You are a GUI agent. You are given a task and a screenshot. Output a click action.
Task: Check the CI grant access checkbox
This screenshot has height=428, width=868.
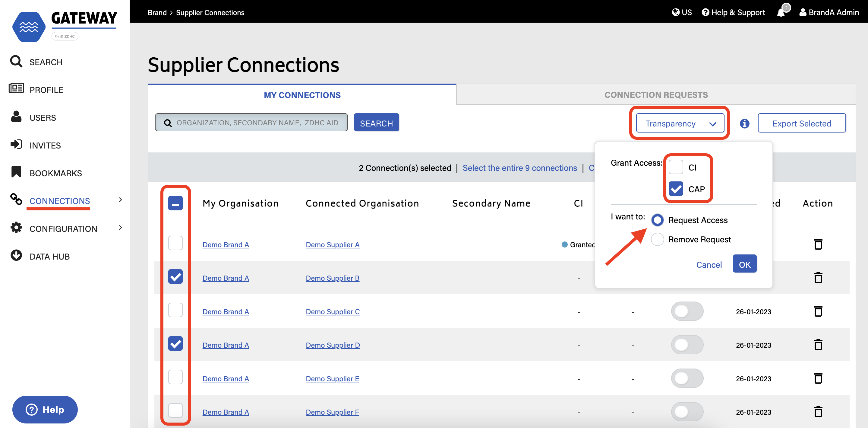point(676,167)
